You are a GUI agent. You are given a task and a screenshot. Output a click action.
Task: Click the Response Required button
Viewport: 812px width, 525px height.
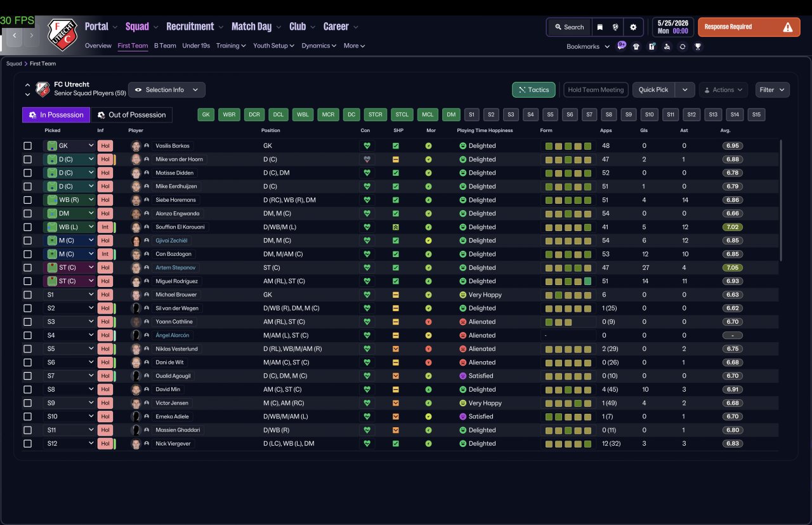(x=749, y=27)
